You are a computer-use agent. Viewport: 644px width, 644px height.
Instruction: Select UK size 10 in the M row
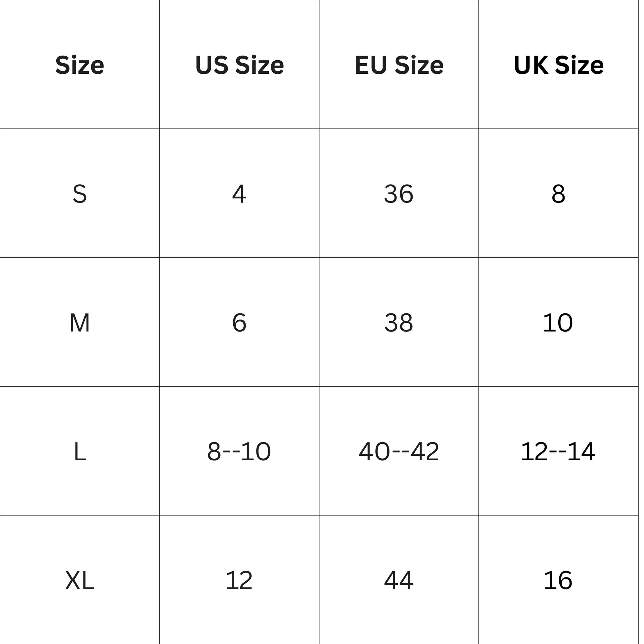click(559, 323)
